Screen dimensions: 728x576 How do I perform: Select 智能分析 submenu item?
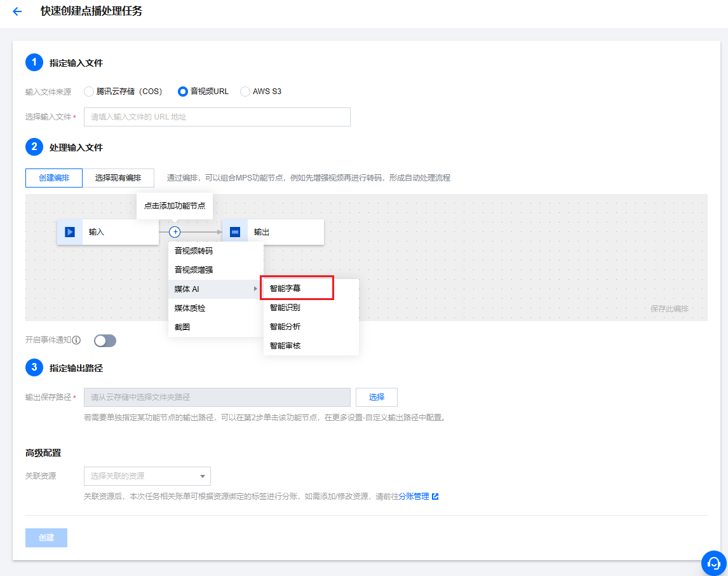311,327
